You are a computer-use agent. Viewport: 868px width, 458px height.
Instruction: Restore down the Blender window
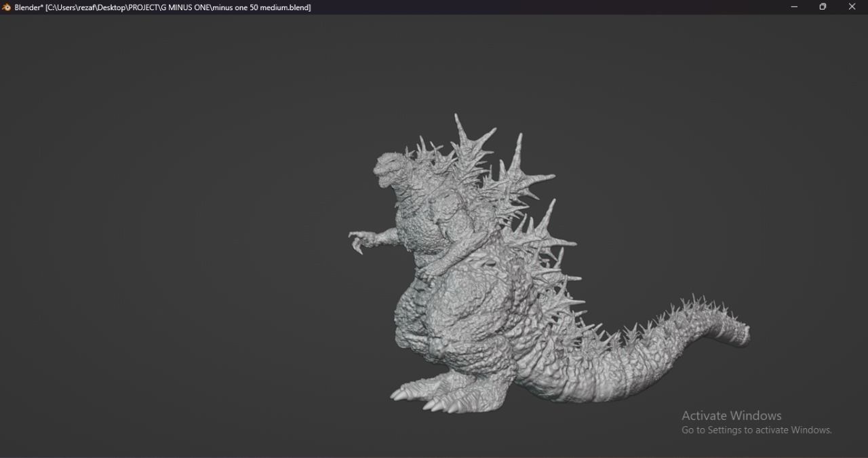tap(823, 7)
